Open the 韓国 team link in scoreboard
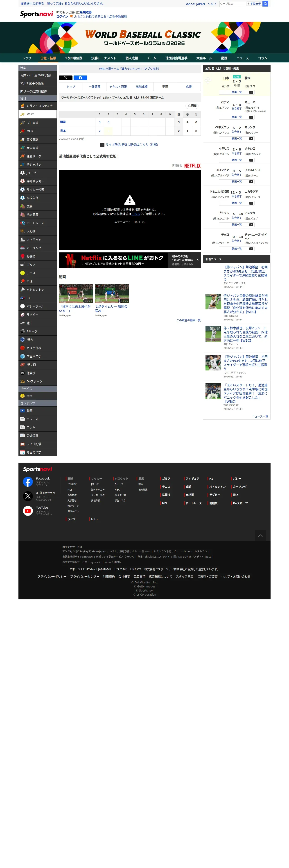 pos(63,122)
